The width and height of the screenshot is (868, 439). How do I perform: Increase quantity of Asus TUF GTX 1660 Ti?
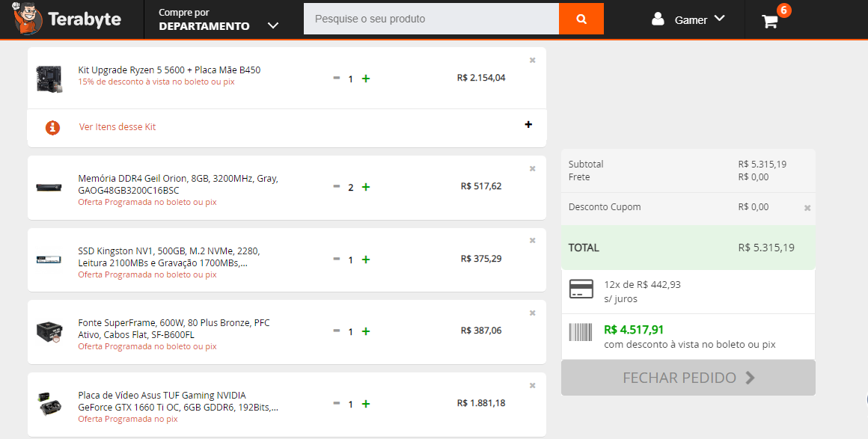366,404
